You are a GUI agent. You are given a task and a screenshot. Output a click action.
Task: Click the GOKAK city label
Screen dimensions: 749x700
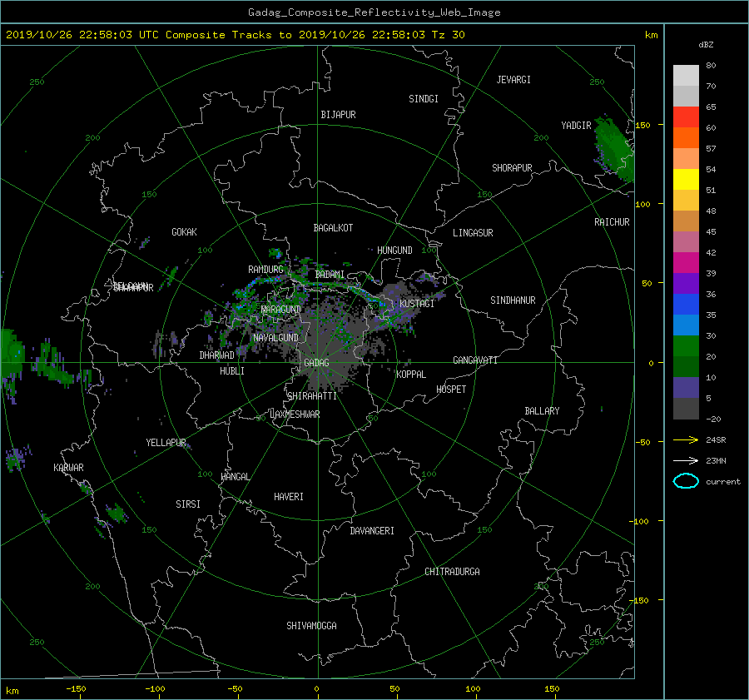coord(184,231)
